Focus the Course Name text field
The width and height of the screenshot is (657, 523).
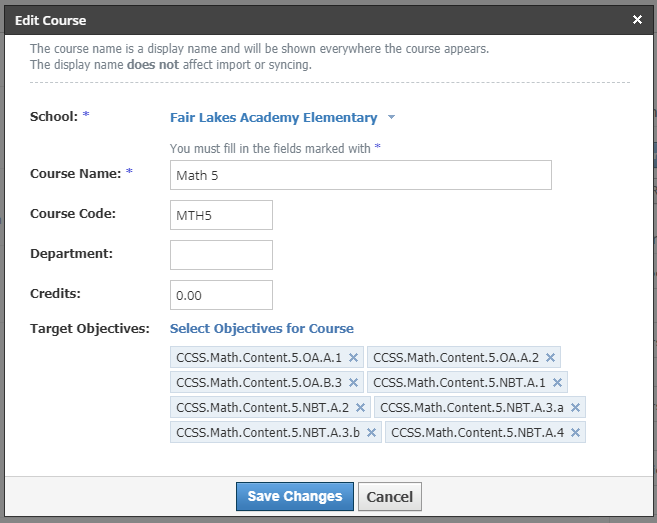click(x=360, y=175)
